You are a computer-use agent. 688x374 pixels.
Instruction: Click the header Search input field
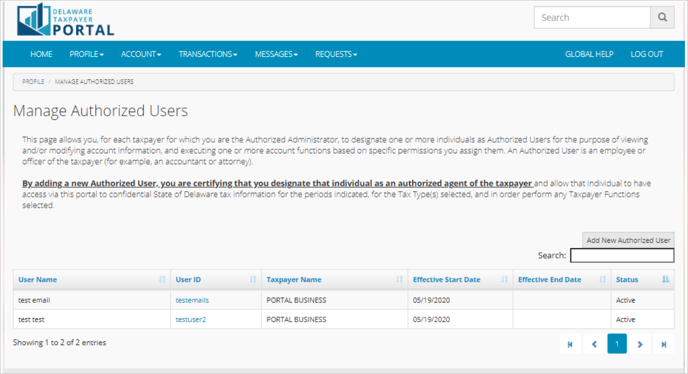(592, 18)
